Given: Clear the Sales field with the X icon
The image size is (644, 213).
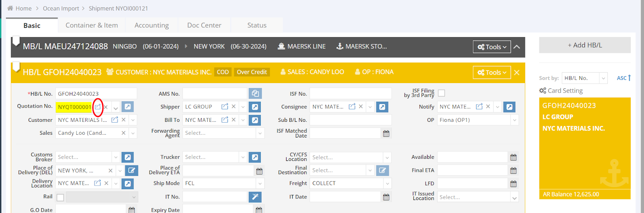Looking at the screenshot, I should click(x=124, y=133).
